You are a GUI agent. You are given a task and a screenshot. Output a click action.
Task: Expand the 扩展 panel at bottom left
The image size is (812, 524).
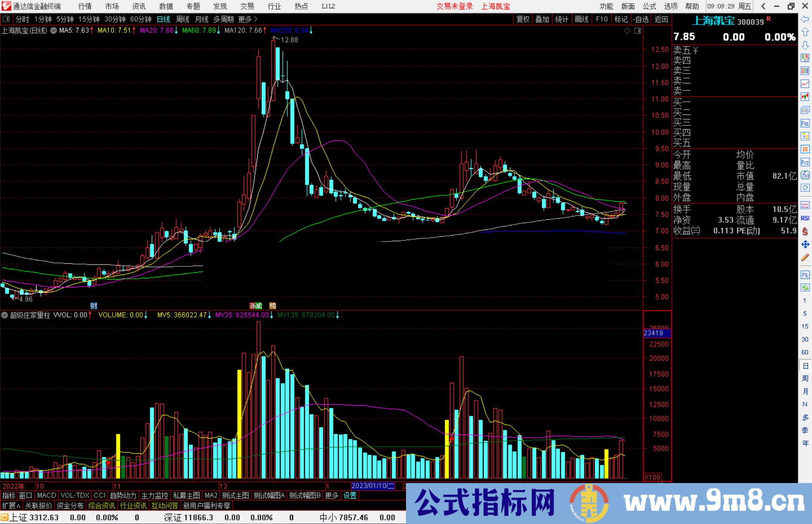(11, 506)
